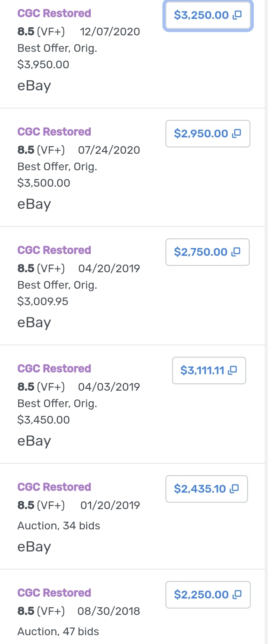
Task: Open external link icon beside $2,435.10
Action: coord(234,488)
